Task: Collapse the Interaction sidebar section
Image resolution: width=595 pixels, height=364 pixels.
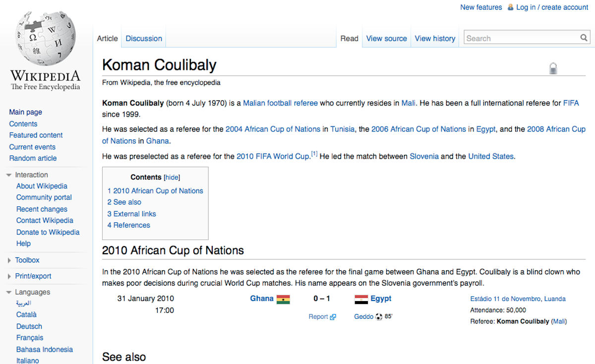Action: pyautogui.click(x=9, y=175)
